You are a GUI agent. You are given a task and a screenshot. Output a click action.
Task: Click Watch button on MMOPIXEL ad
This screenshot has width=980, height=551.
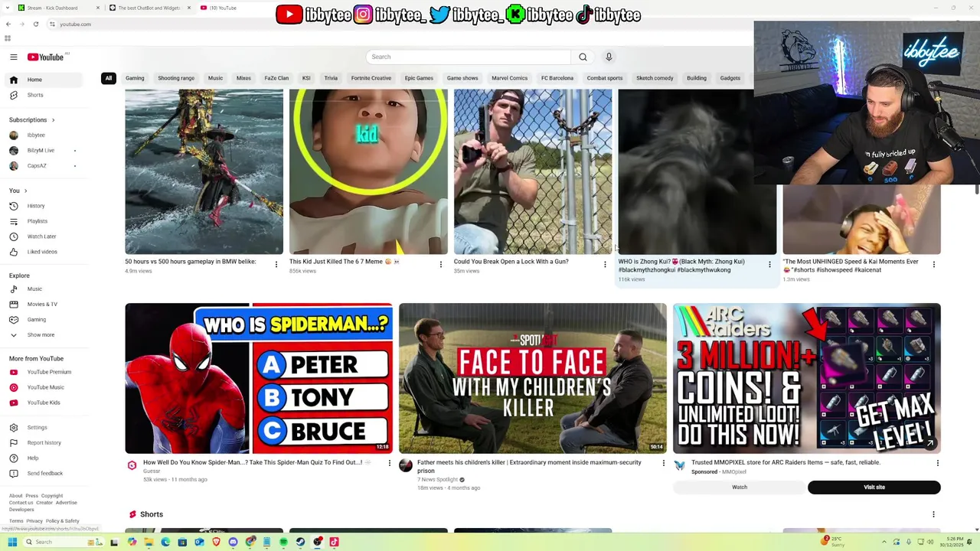(740, 487)
